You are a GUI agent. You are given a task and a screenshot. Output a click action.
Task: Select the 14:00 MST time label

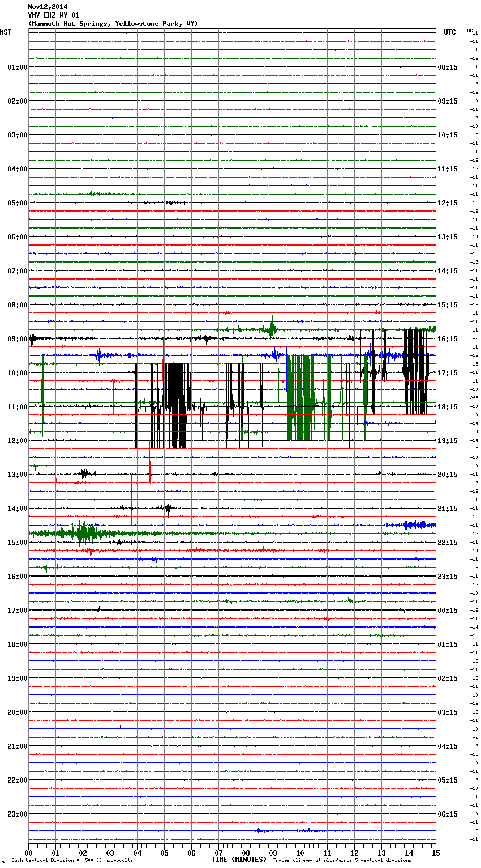[x=17, y=509]
